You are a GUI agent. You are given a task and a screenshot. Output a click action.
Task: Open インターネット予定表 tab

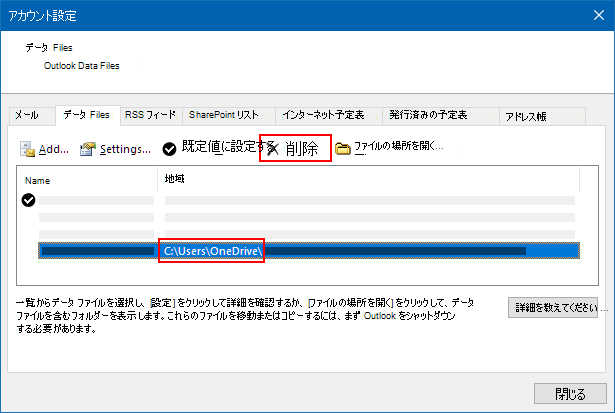point(329,115)
